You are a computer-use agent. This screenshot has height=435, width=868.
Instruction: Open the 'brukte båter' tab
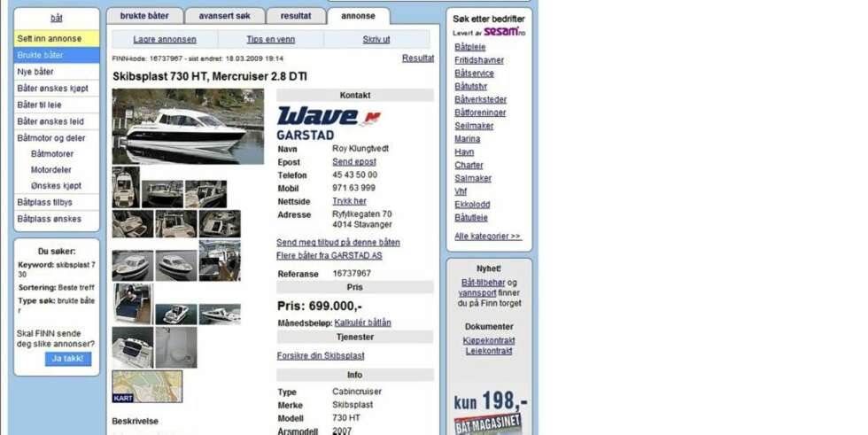coord(144,16)
